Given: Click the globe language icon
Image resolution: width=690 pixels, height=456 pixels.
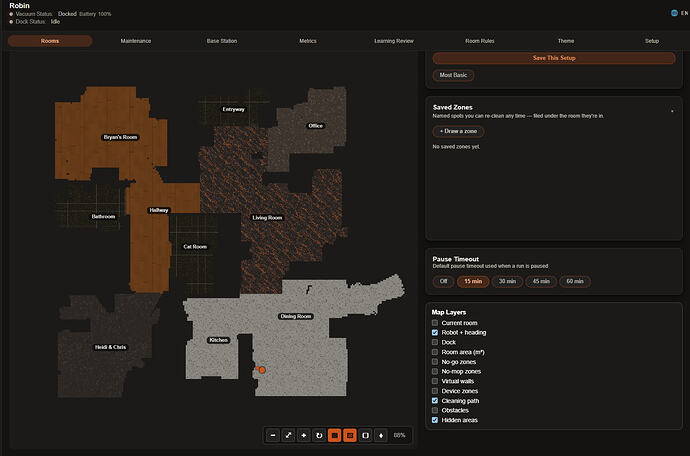Looking at the screenshot, I should point(674,13).
